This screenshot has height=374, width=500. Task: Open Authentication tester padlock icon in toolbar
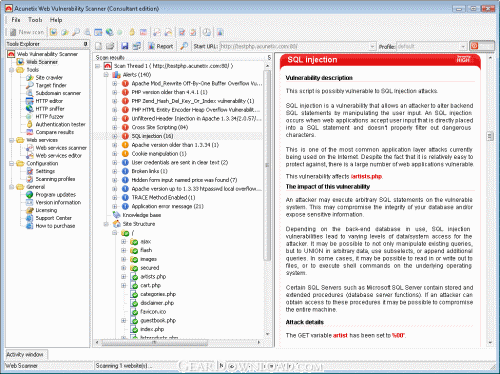click(x=132, y=32)
